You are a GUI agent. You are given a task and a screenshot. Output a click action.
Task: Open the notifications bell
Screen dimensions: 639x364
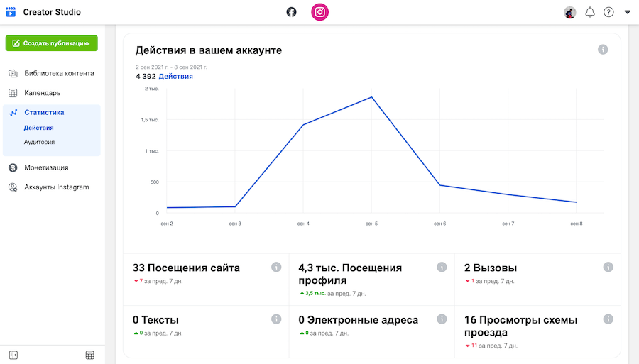[x=590, y=12]
